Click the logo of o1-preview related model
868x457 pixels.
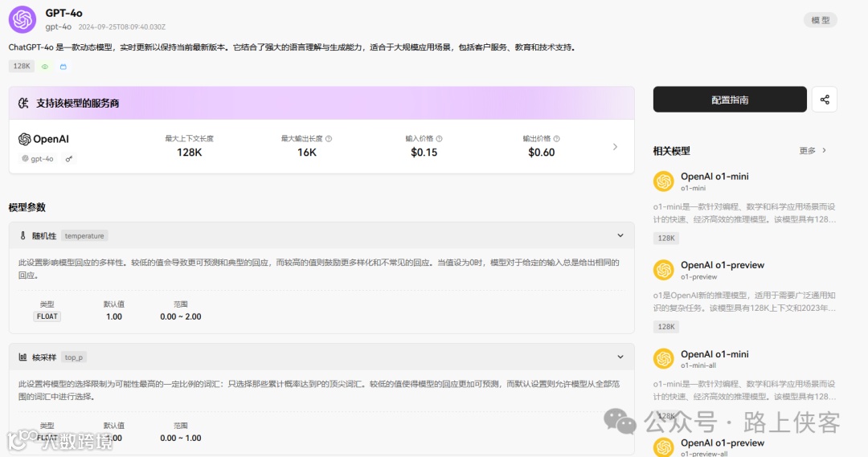coord(663,270)
